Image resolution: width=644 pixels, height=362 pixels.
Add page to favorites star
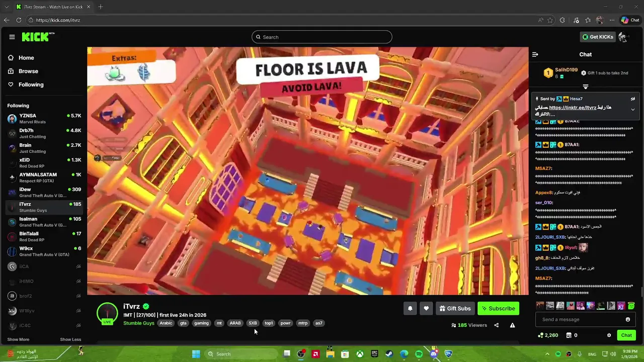click(550, 20)
